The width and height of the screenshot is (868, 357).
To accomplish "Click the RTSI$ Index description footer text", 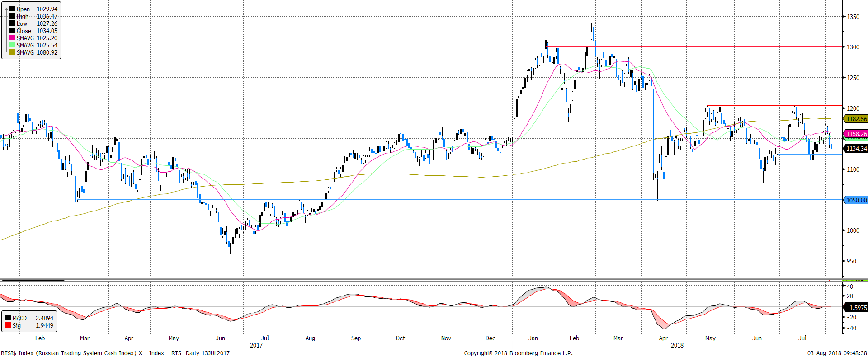I will coord(115,353).
